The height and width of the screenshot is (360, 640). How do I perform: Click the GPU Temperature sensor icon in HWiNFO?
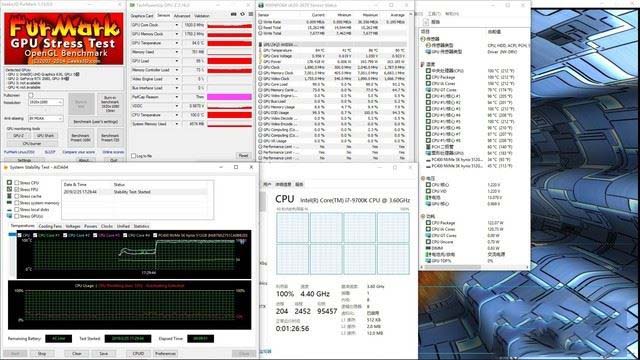click(260, 50)
